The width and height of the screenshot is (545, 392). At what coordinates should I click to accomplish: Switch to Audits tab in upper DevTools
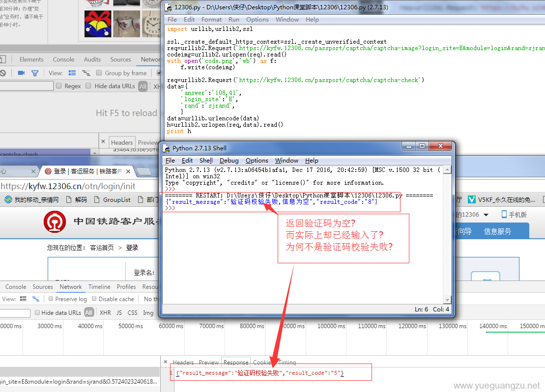click(92, 59)
